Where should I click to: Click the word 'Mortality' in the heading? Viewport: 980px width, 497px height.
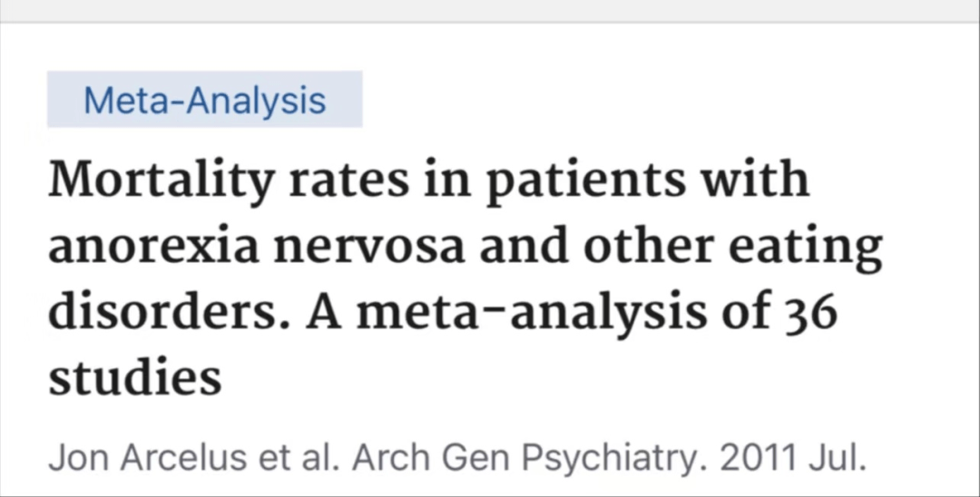click(x=161, y=181)
